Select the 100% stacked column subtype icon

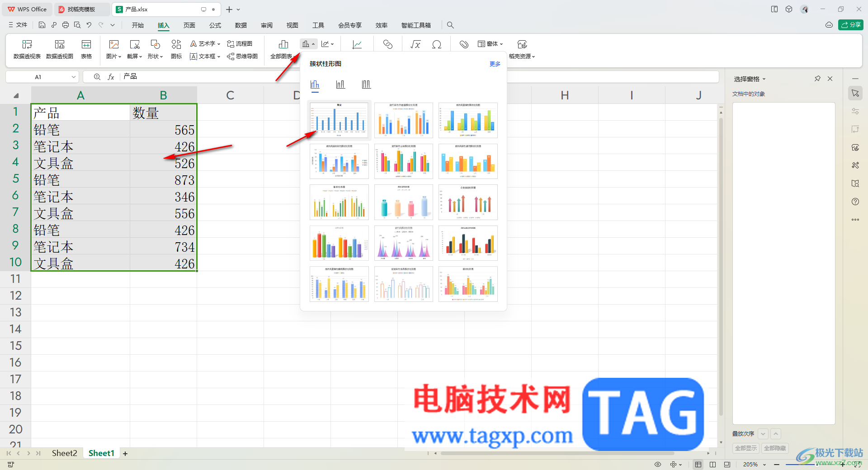tap(366, 85)
